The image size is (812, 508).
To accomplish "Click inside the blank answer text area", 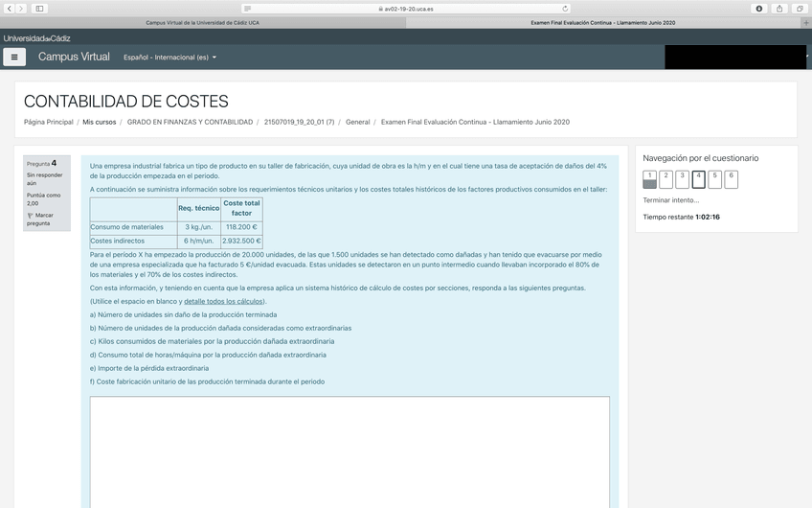I will click(x=350, y=452).
